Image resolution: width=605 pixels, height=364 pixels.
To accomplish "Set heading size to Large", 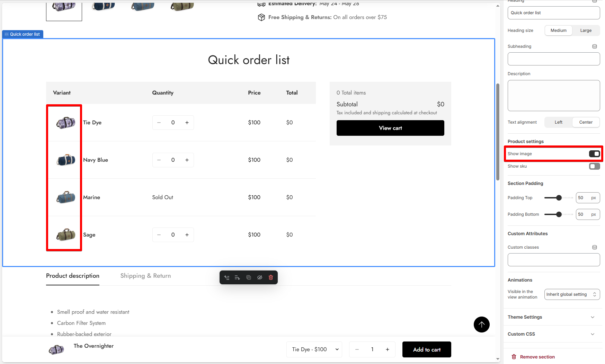I will pos(586,30).
